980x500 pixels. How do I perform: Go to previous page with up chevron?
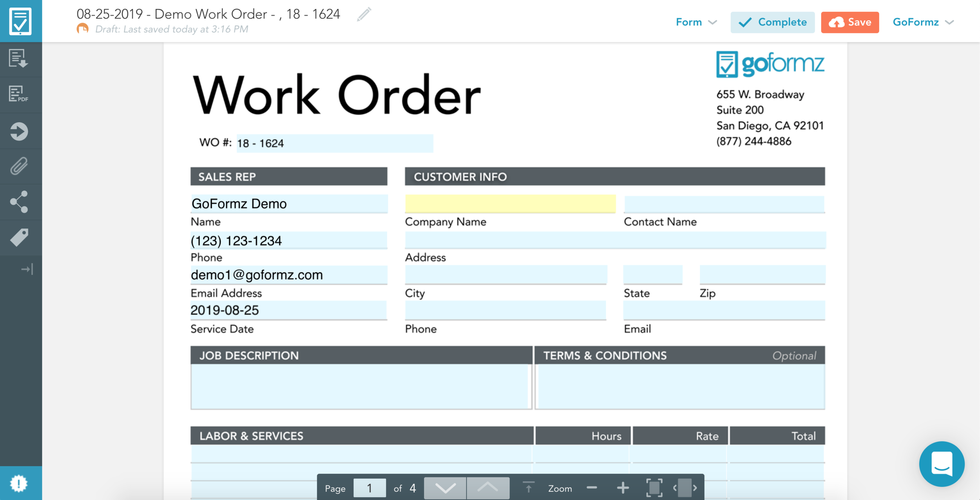[x=488, y=488]
